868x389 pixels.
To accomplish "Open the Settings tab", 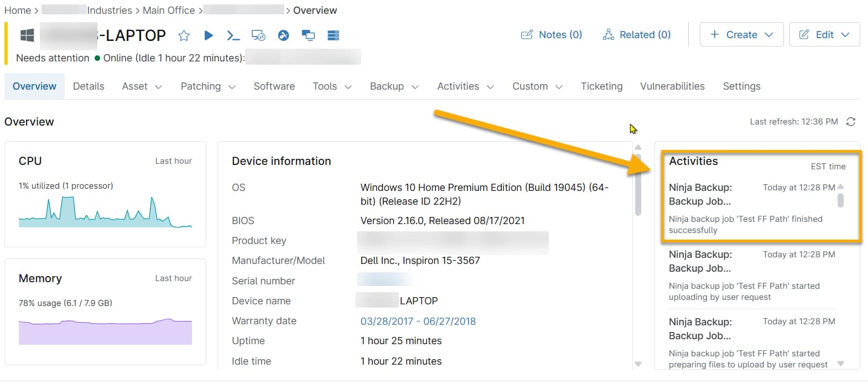I will pos(741,86).
